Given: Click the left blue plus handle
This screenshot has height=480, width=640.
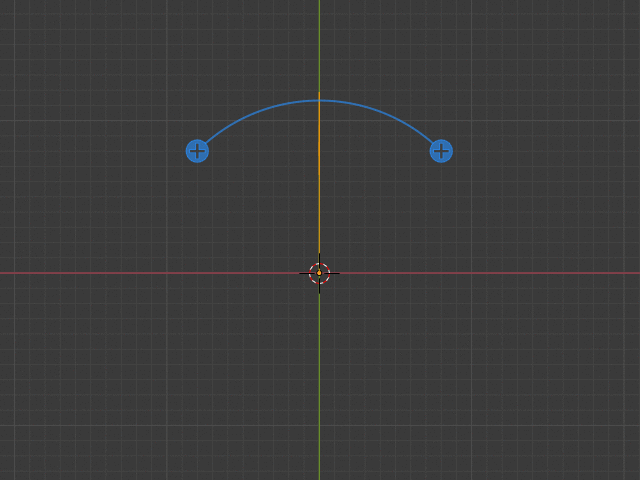Looking at the screenshot, I should [x=197, y=151].
